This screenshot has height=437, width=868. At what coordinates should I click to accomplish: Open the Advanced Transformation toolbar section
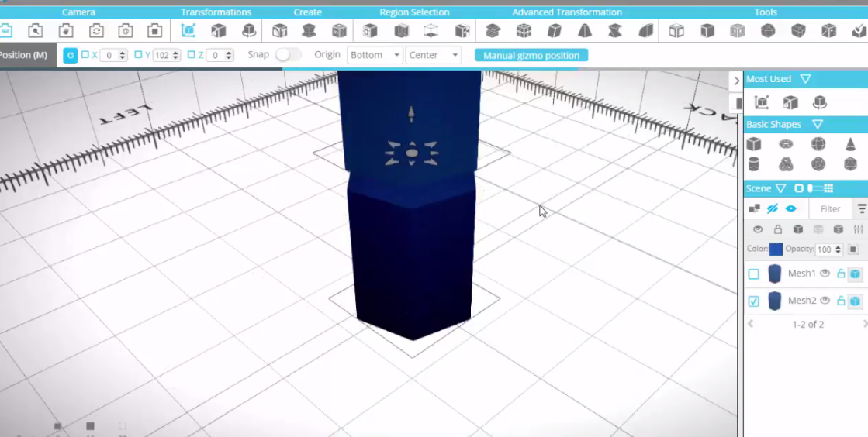pyautogui.click(x=567, y=12)
